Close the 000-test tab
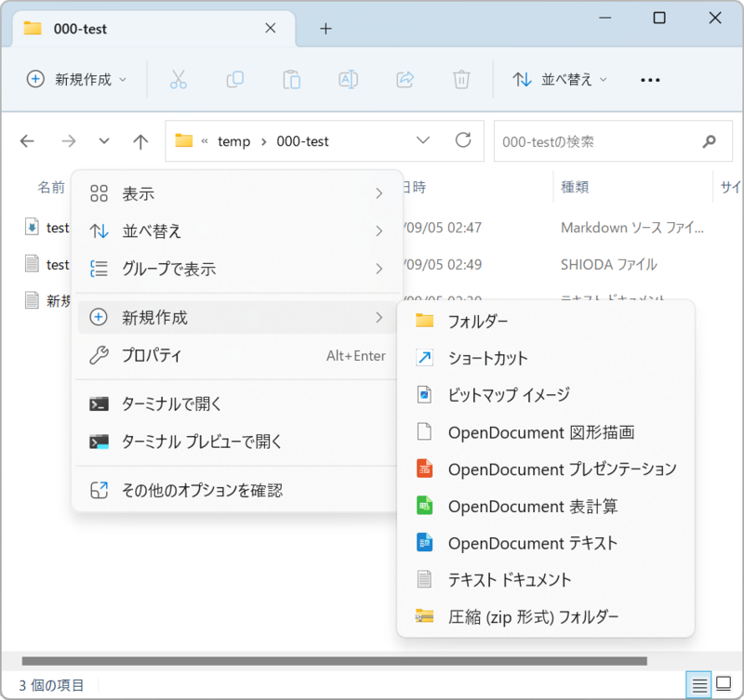The height and width of the screenshot is (700, 744). pos(271,29)
